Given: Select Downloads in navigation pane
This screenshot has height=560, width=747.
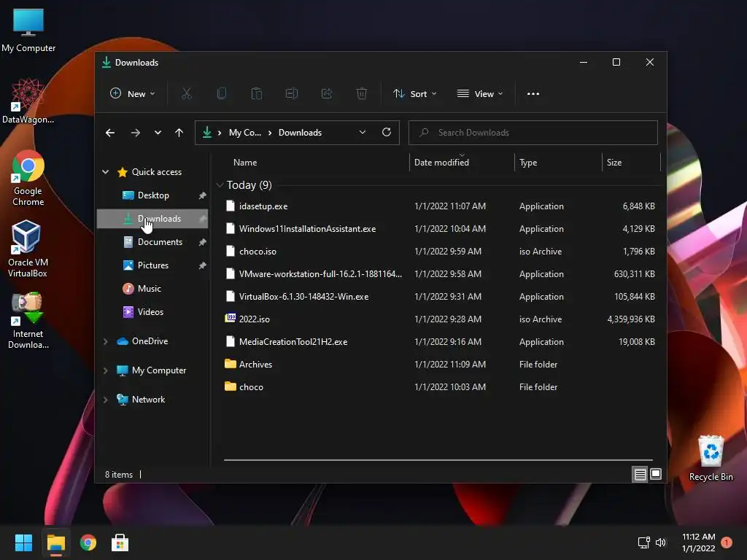Looking at the screenshot, I should coord(152,219).
